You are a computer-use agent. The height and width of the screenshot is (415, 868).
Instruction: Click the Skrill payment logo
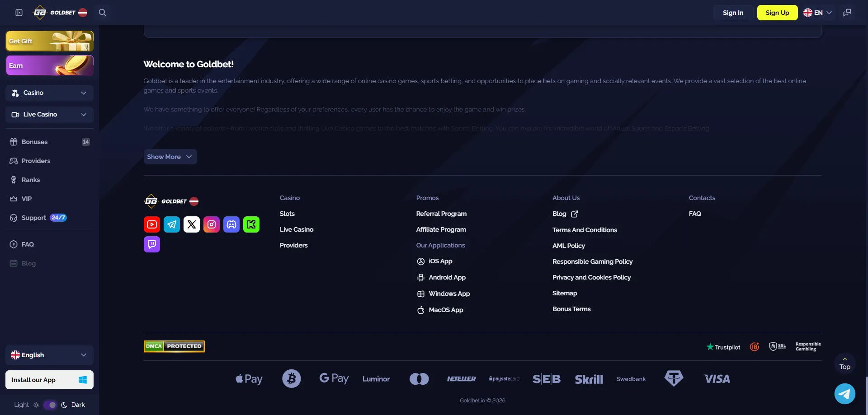point(589,379)
